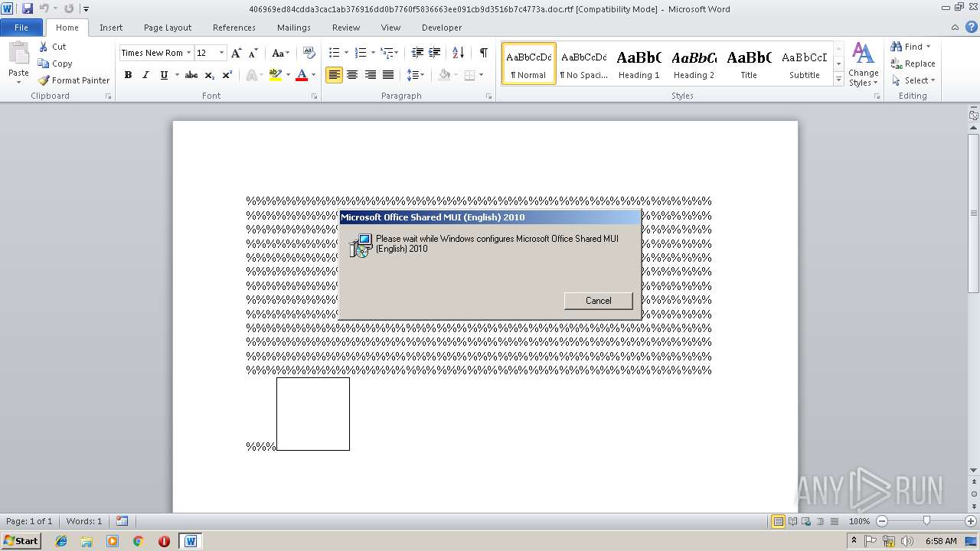980x551 pixels.
Task: Click Word Help question mark icon
Action: pyautogui.click(x=970, y=28)
